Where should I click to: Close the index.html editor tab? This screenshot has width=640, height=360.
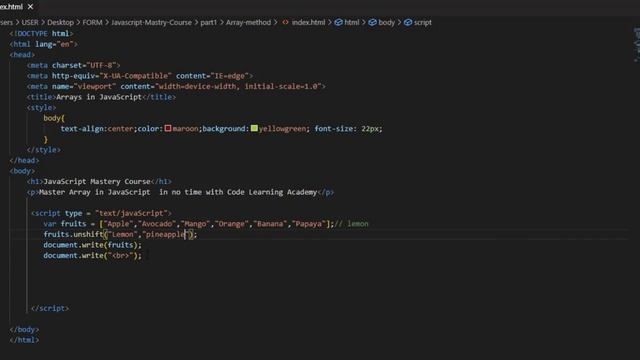tap(30, 7)
